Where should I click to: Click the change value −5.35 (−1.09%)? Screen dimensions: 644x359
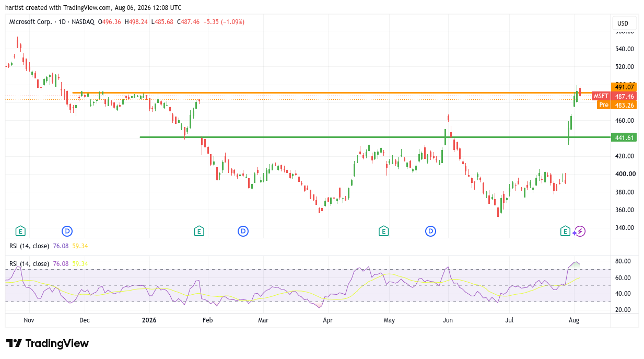[x=224, y=22]
